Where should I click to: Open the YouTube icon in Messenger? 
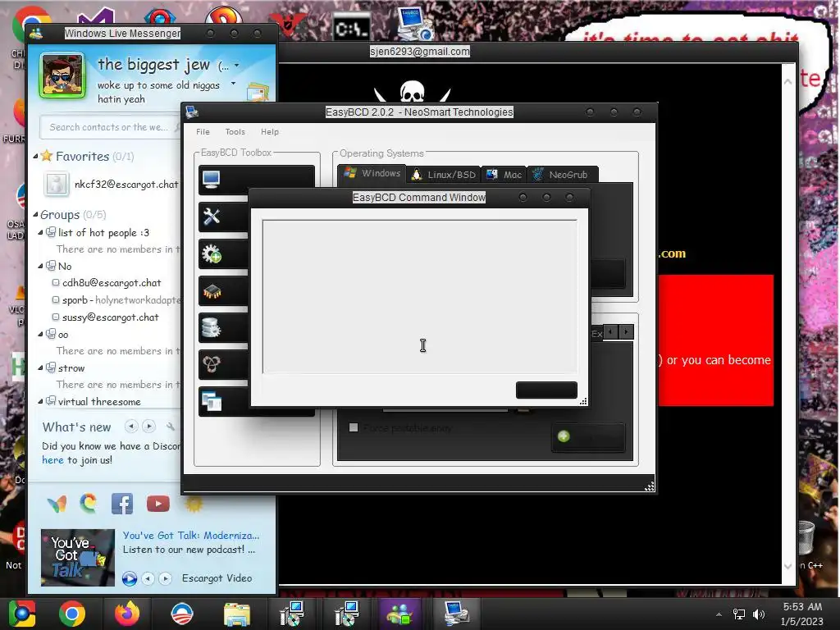pos(158,504)
